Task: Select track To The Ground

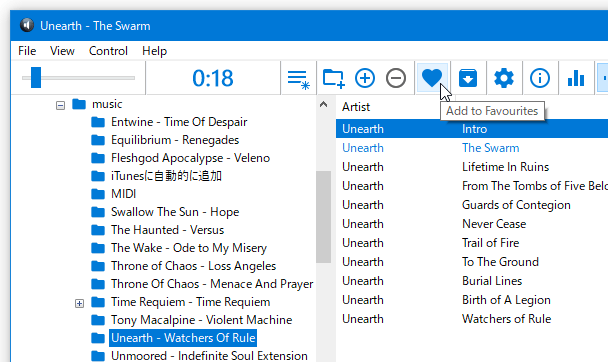Action: tap(472, 262)
